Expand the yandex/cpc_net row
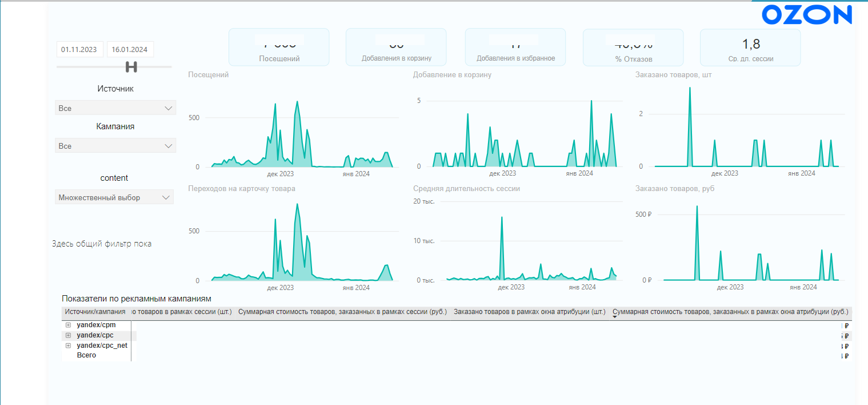 [x=68, y=346]
